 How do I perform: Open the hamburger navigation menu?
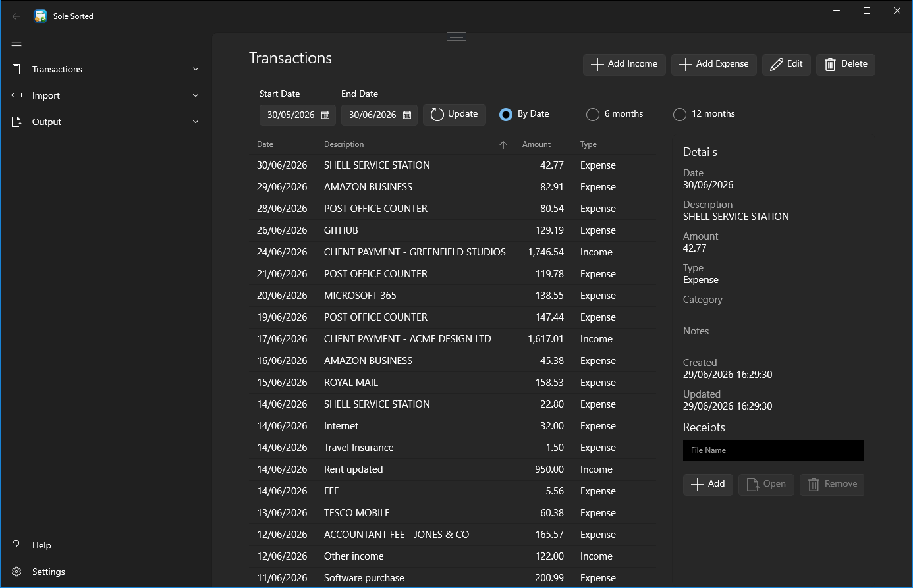16,43
